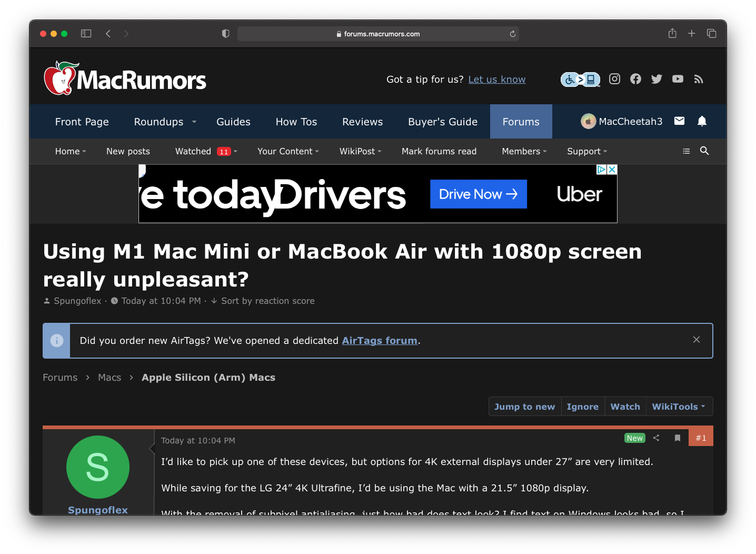Go to Apple Silicon (Arm) Macs breadcrumb
756x554 pixels.
208,377
